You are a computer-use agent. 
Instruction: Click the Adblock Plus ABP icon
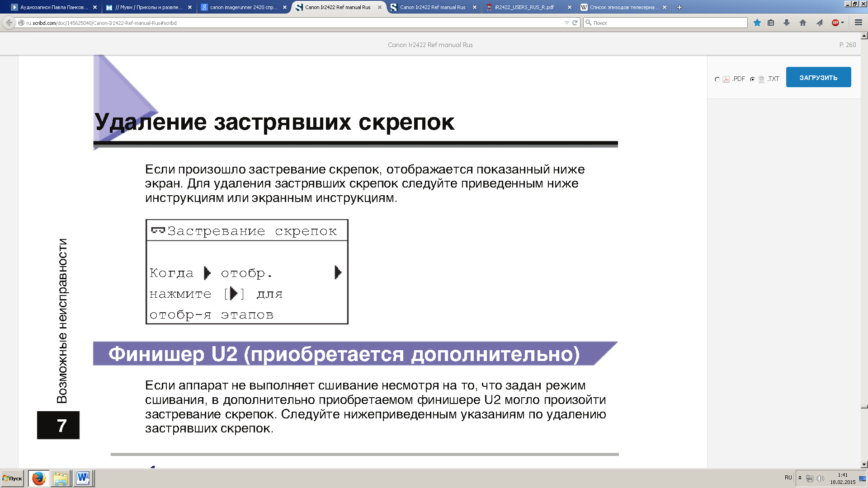click(x=835, y=23)
